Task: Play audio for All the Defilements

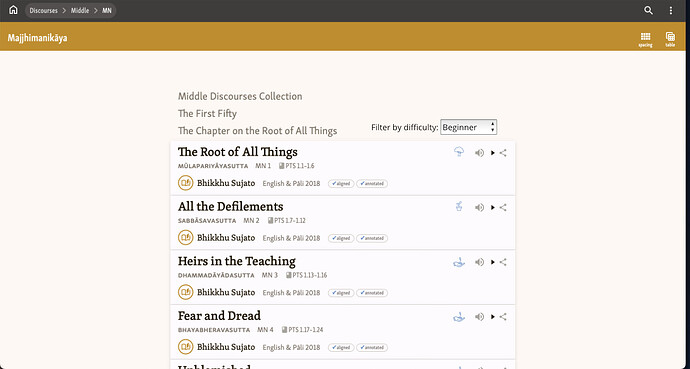Action: (479, 208)
